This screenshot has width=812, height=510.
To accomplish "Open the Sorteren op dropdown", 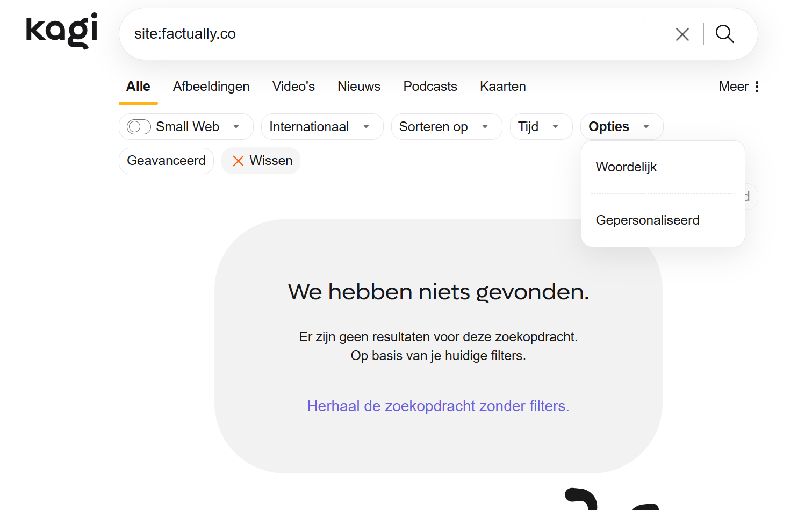I will click(x=447, y=127).
